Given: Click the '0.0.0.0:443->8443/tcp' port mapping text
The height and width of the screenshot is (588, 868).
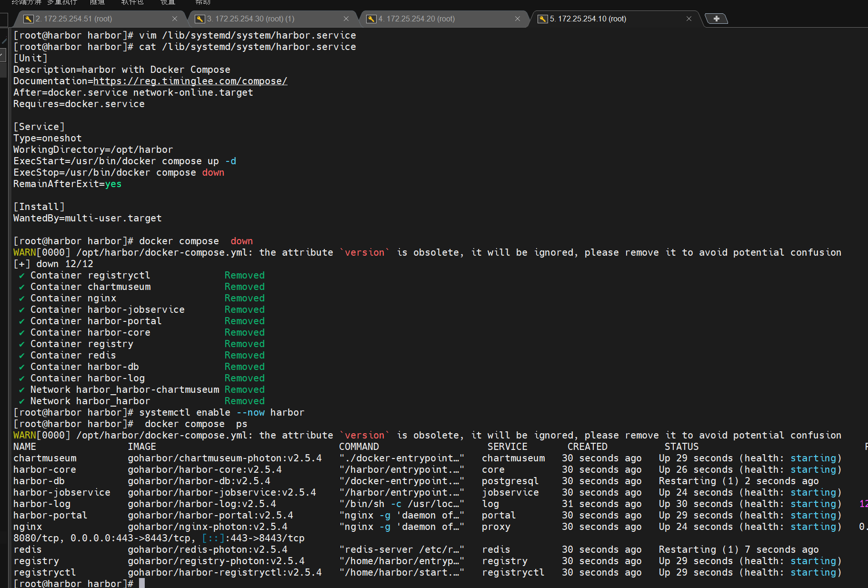Looking at the screenshot, I should click(130, 538).
